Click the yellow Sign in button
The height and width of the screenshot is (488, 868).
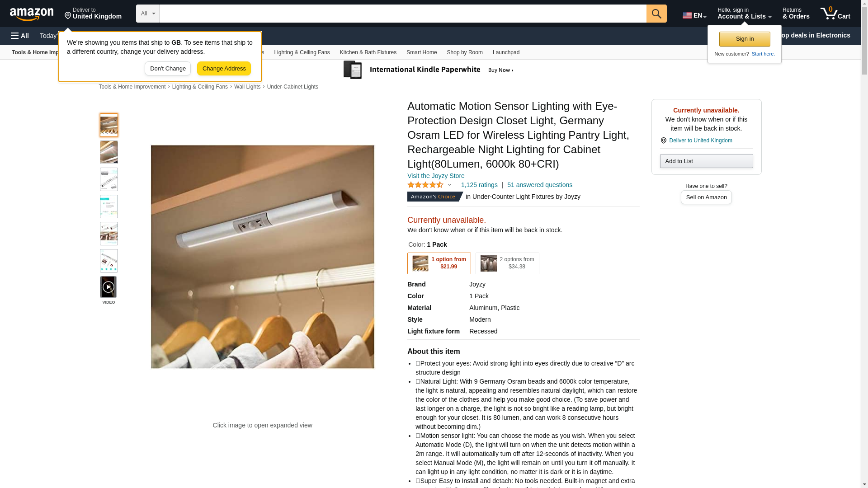(745, 39)
